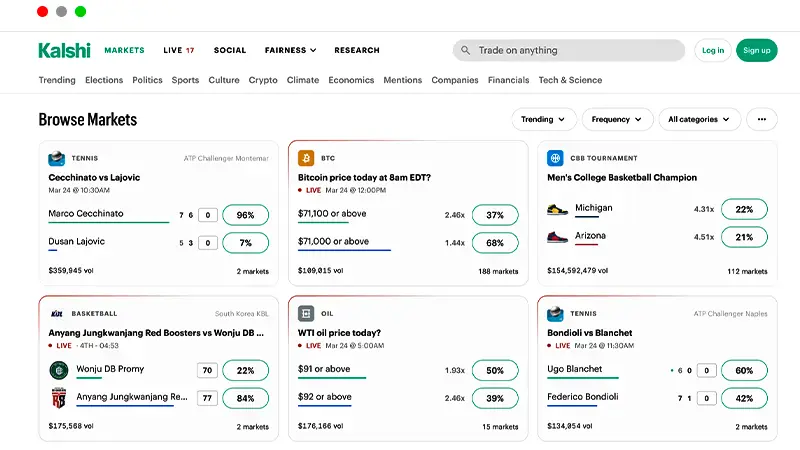Open Bondioli vs Blanchet market title
800x450 pixels.
point(590,333)
